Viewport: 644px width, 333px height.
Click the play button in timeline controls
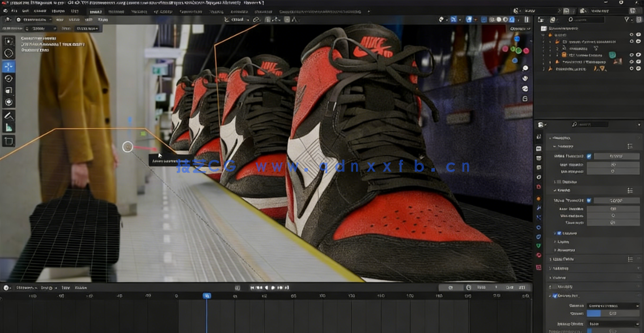273,288
